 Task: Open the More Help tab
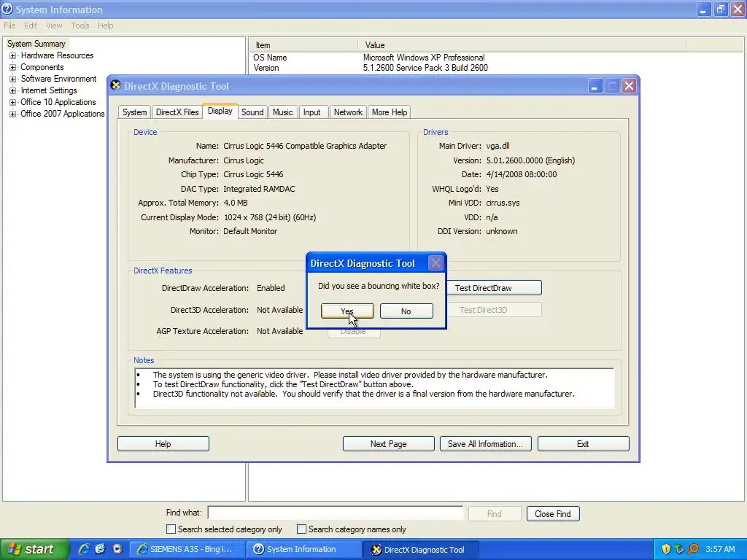pos(390,112)
